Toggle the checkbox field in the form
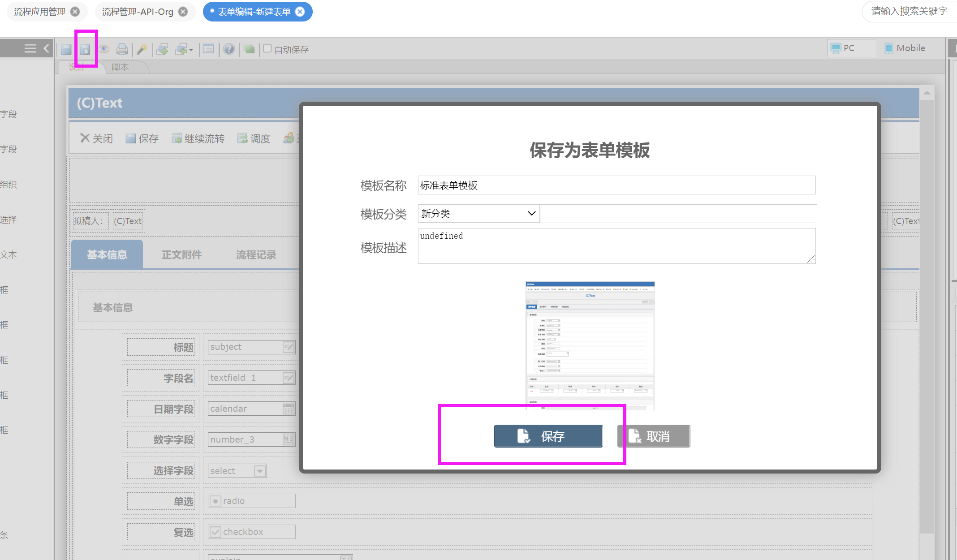 coord(216,532)
